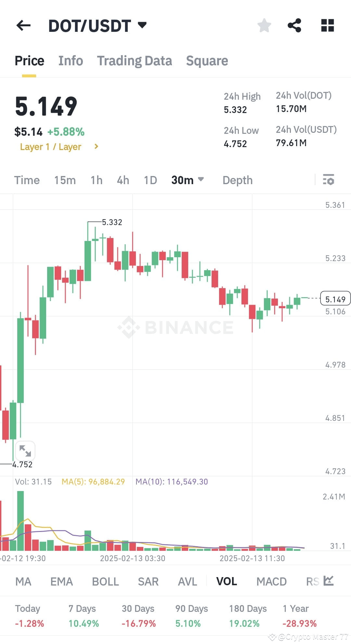Expand the chart to fullscreen

(x=25, y=450)
